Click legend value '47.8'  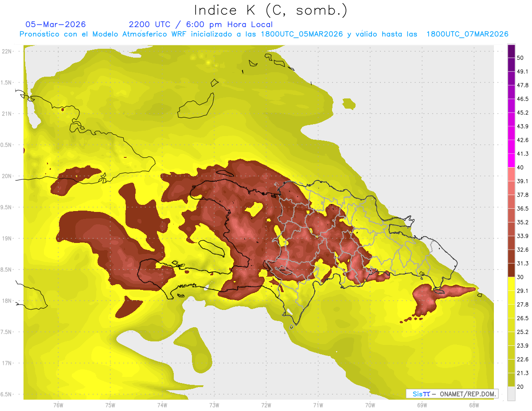(x=523, y=85)
